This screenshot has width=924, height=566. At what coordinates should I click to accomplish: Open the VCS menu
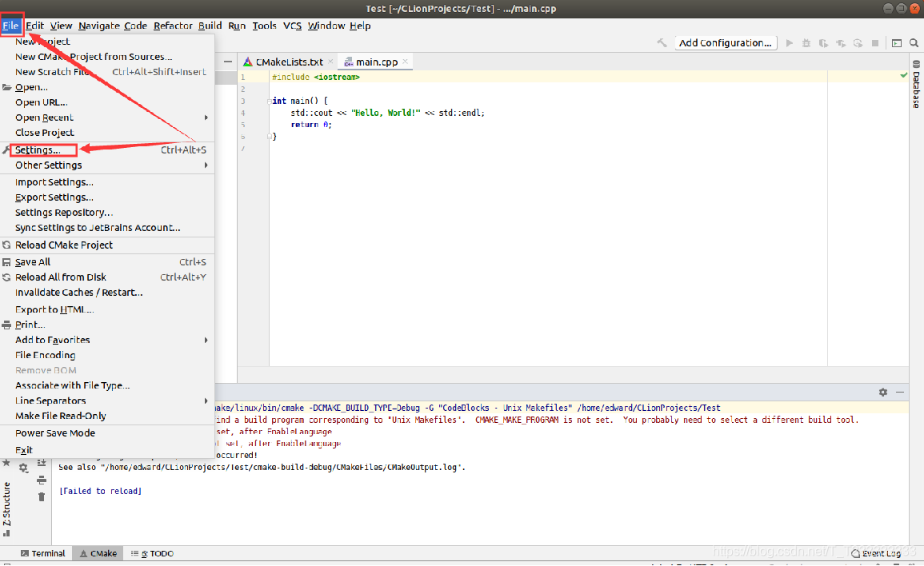292,26
